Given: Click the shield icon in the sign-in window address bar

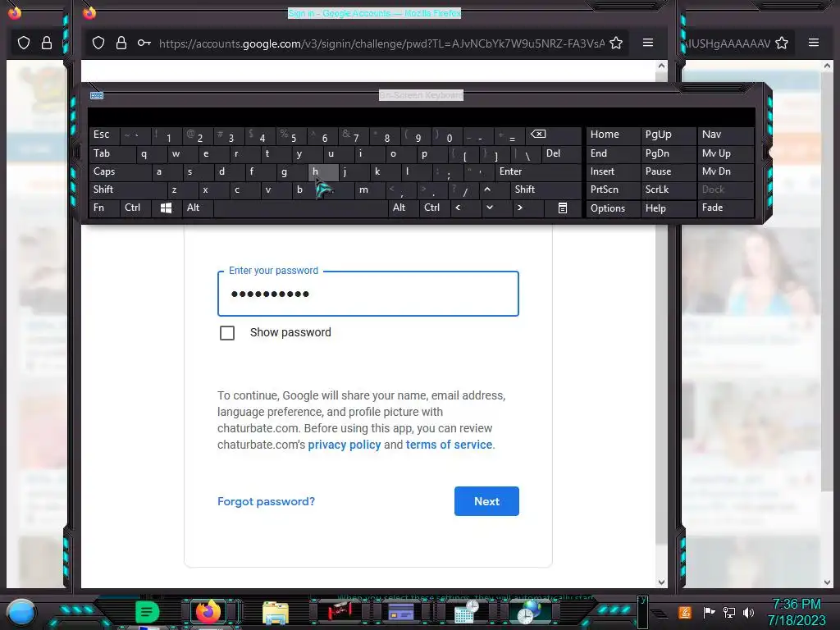Looking at the screenshot, I should pos(98,43).
